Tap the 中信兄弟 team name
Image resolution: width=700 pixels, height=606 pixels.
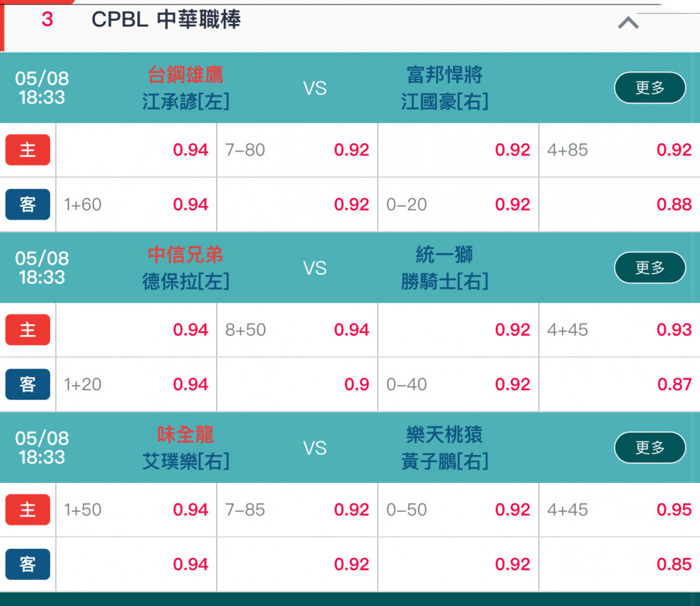click(186, 255)
